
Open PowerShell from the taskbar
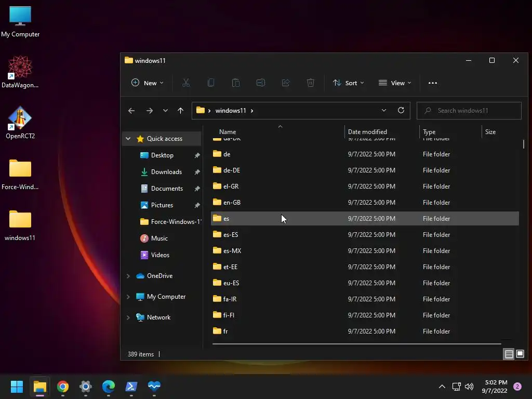[131, 387]
